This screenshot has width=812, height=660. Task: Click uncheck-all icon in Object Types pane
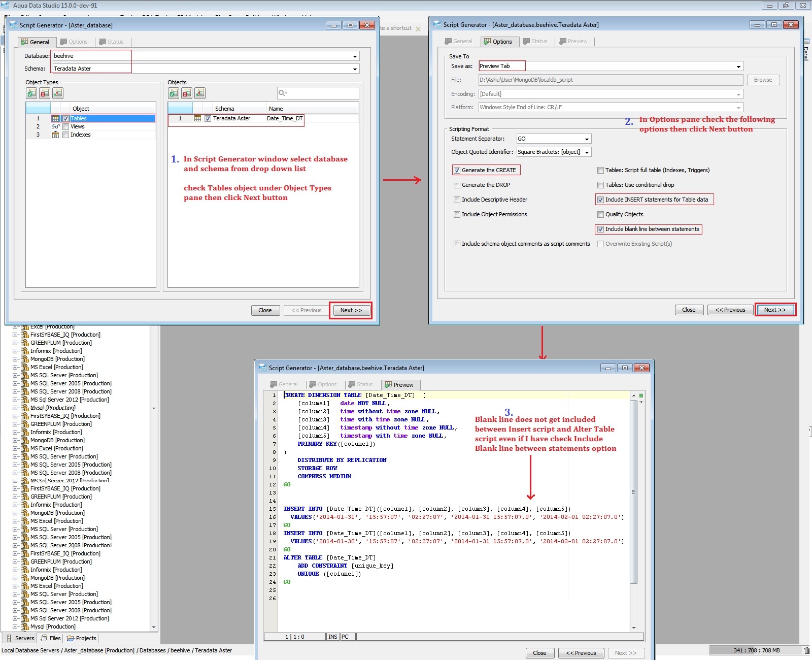45,93
